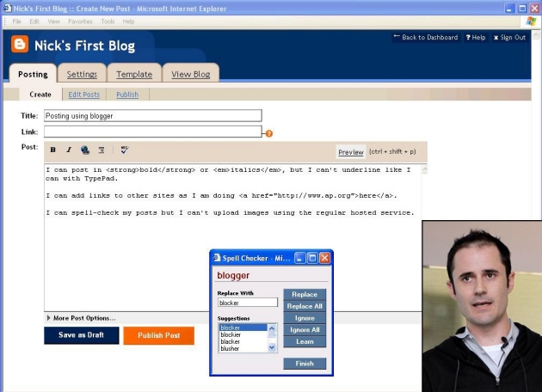Click the Bold formatting icon
The width and height of the screenshot is (542, 392).
[52, 150]
